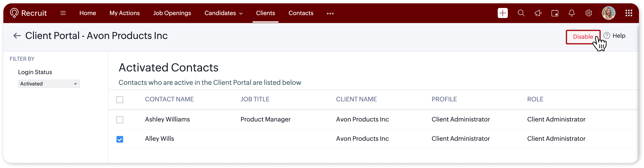Viewport: 644px width, 168px height.
Task: Switch to the Job Openings tab
Action: coord(172,13)
